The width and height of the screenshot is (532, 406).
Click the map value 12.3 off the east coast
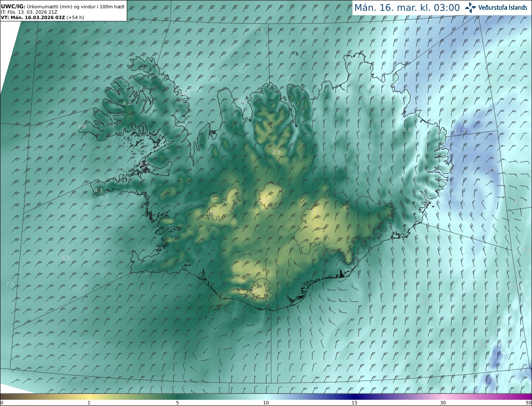click(460, 131)
